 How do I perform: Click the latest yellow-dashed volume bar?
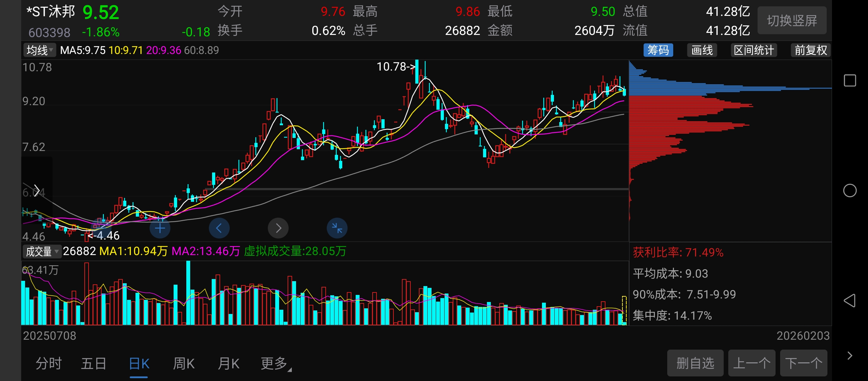[x=624, y=310]
